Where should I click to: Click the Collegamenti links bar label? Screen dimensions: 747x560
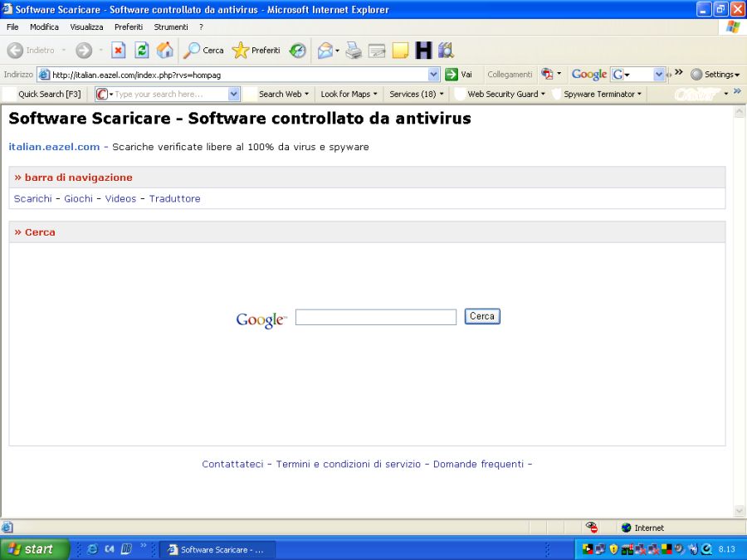[510, 75]
